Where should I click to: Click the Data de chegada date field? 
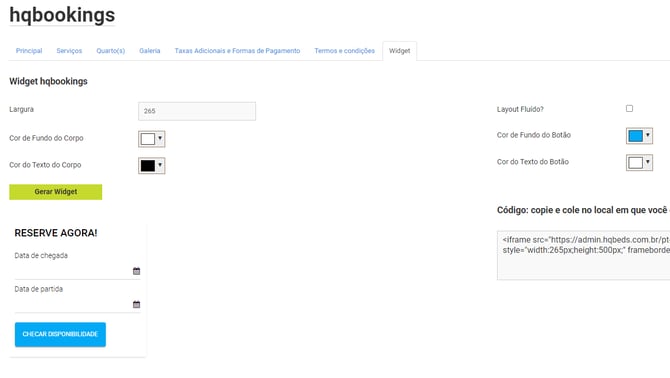77,271
